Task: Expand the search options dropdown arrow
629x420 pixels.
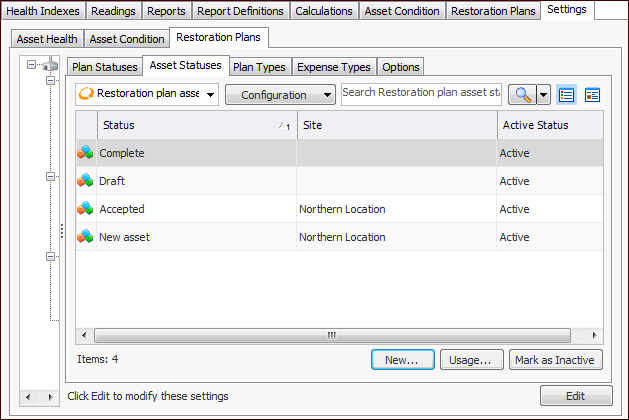Action: tap(543, 95)
